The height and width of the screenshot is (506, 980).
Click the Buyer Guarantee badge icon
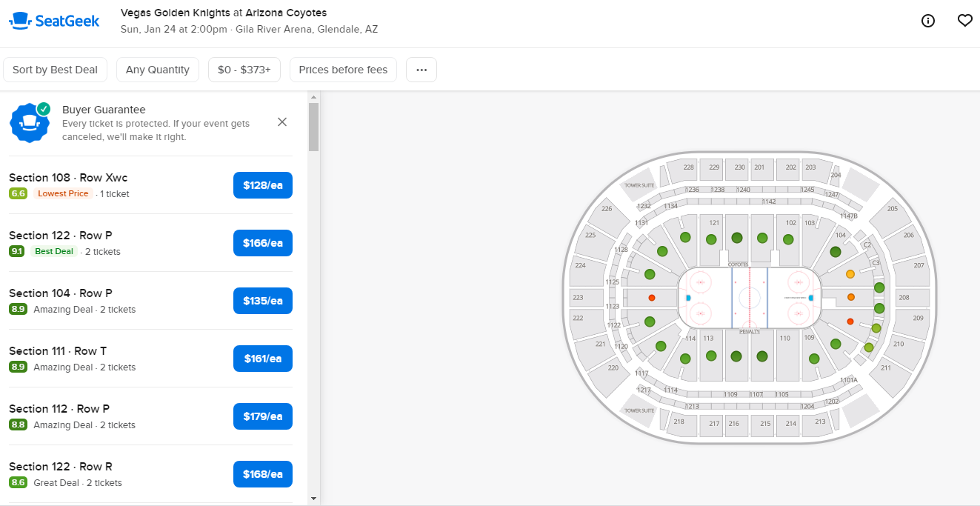pyautogui.click(x=30, y=122)
